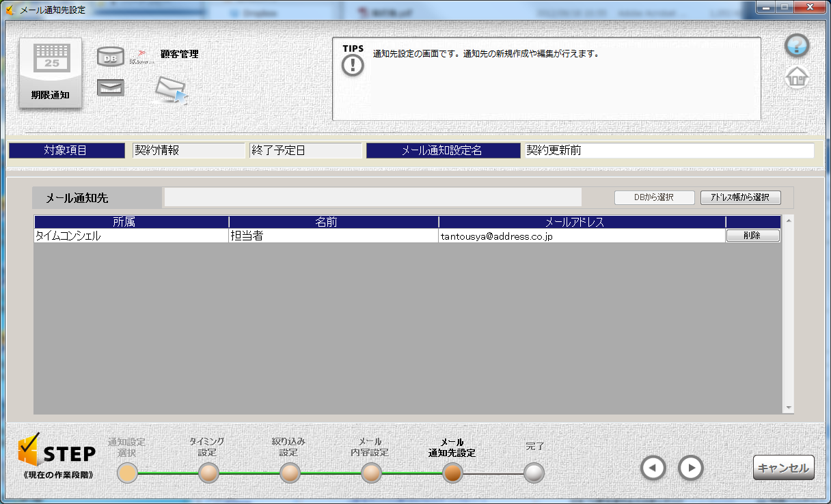Select the タイミング設定 step circle
The height and width of the screenshot is (504, 831).
(208, 473)
